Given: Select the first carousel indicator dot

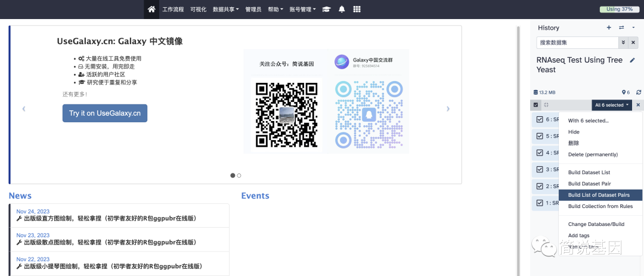Looking at the screenshot, I should 233,175.
